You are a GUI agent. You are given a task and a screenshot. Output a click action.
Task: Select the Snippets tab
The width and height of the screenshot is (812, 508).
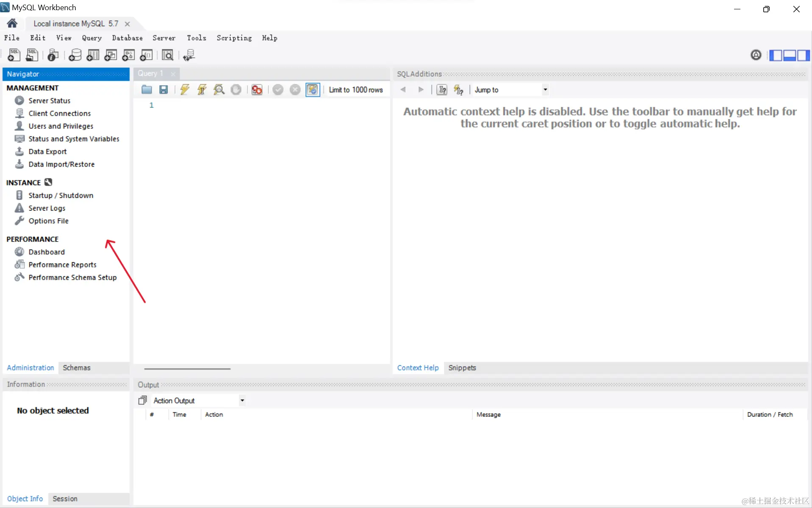(x=462, y=368)
